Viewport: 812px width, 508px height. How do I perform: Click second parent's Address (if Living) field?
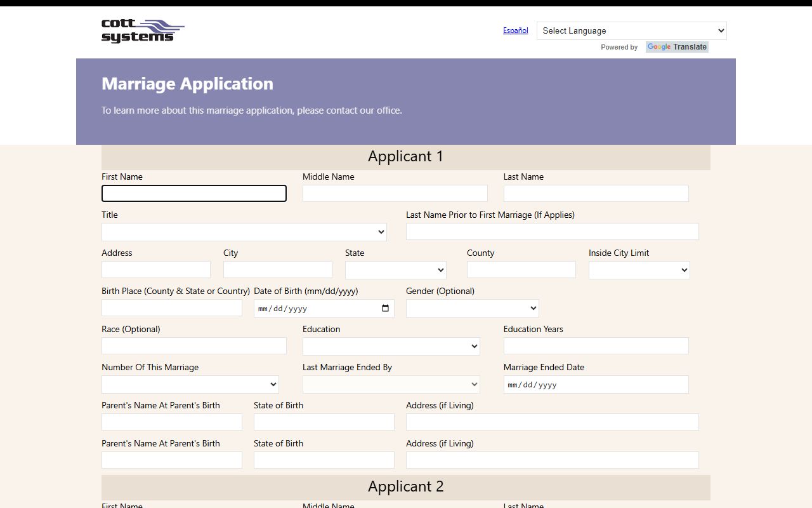pyautogui.click(x=553, y=460)
